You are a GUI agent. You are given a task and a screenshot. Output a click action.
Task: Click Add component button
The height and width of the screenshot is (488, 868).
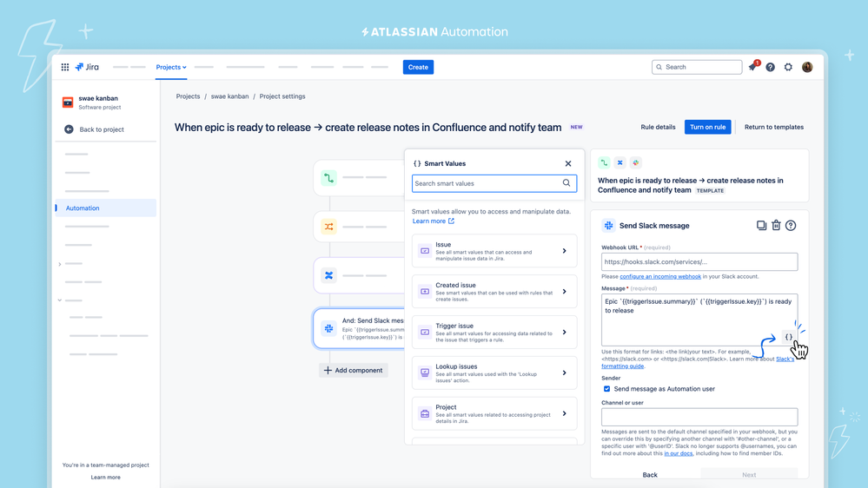tap(353, 370)
